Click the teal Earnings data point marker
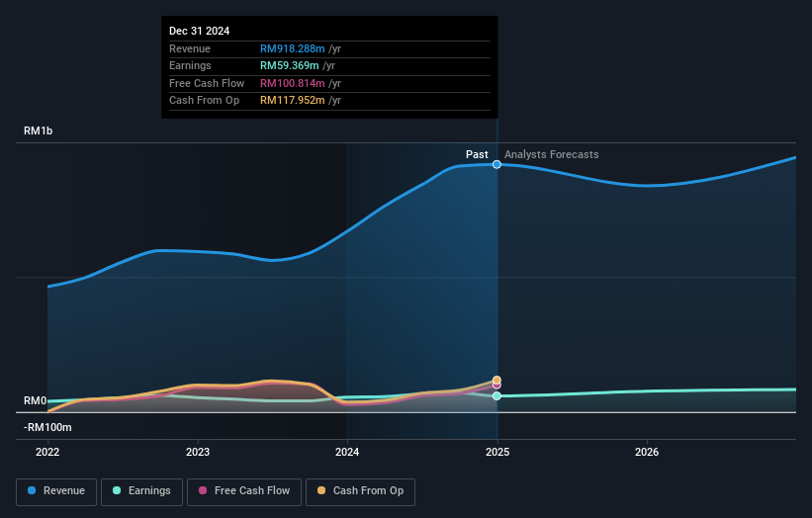 [496, 395]
